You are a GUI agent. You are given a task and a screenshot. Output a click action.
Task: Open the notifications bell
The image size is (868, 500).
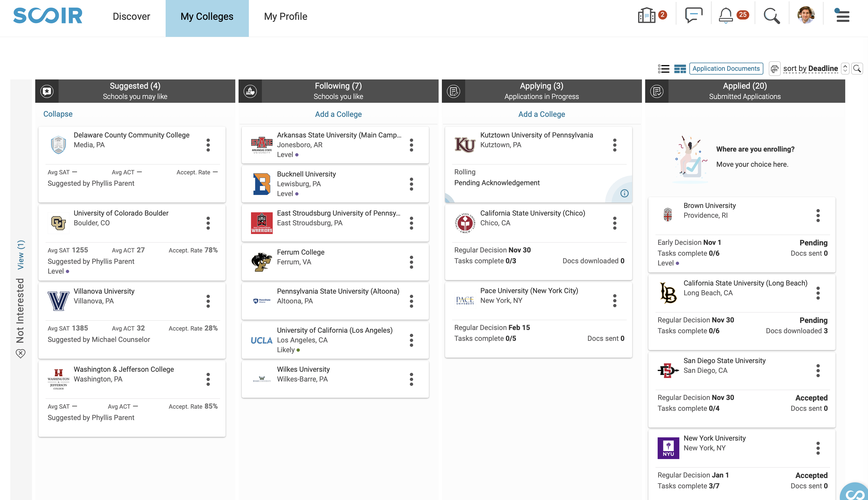(x=726, y=15)
